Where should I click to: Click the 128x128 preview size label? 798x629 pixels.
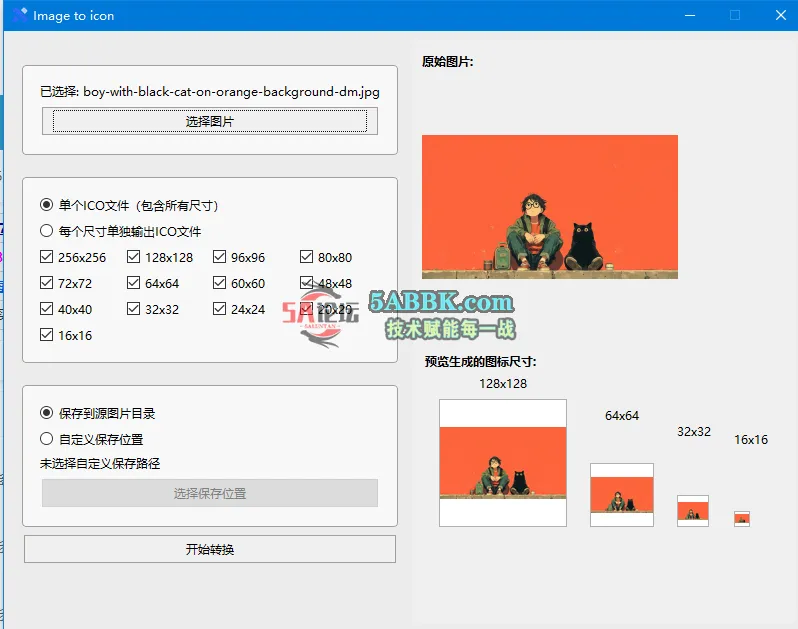[x=503, y=383]
